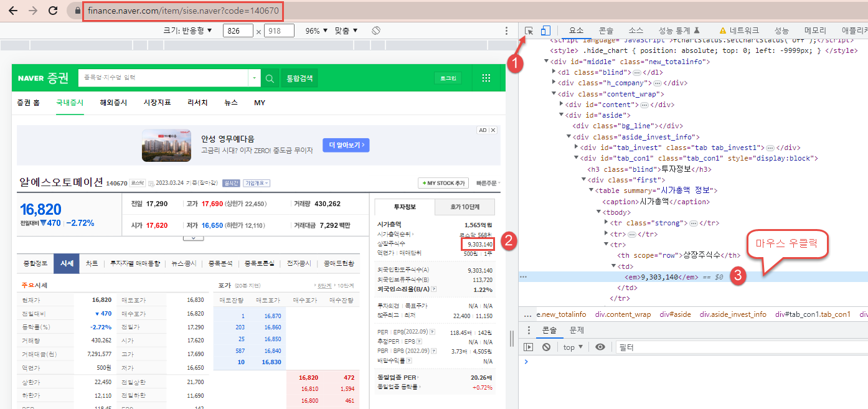The image size is (868, 409).
Task: Click the div#aside breadcrumb
Action: pyautogui.click(x=675, y=314)
